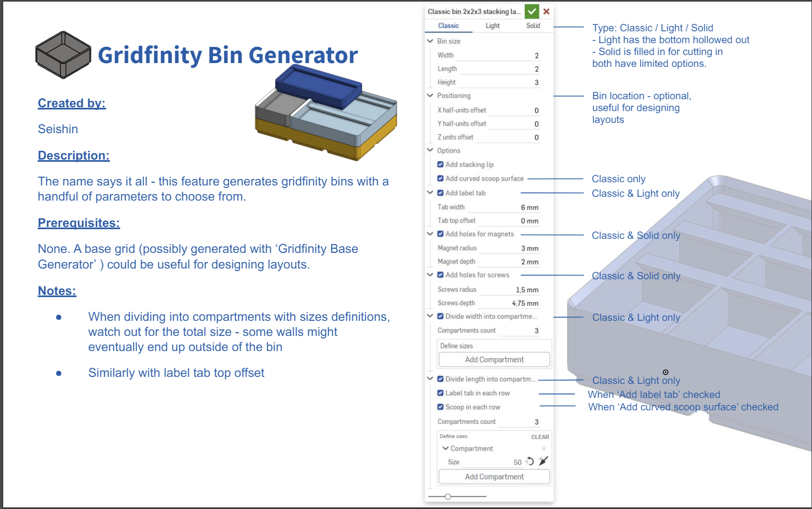Viewport: 812px width, 509px height.
Task: Click the 'Notes:' heading
Action: pos(57,291)
